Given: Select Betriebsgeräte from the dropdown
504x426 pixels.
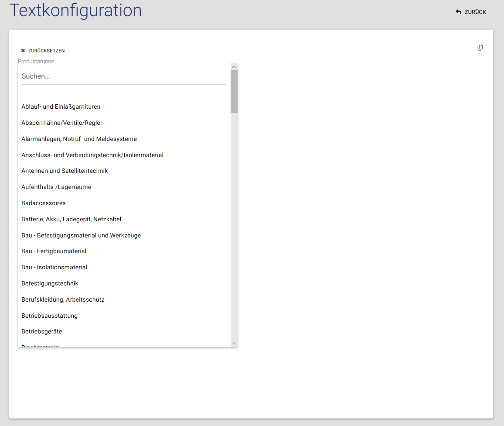Looking at the screenshot, I should (41, 331).
